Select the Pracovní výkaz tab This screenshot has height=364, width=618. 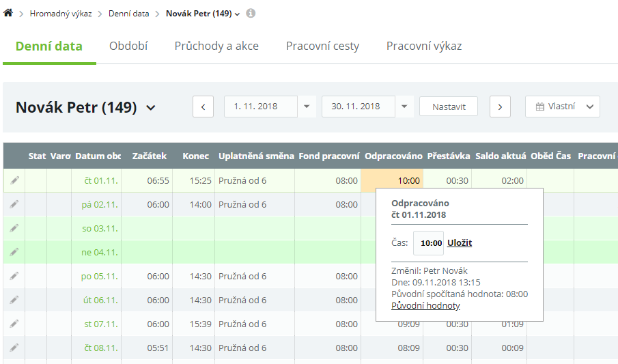tap(423, 46)
